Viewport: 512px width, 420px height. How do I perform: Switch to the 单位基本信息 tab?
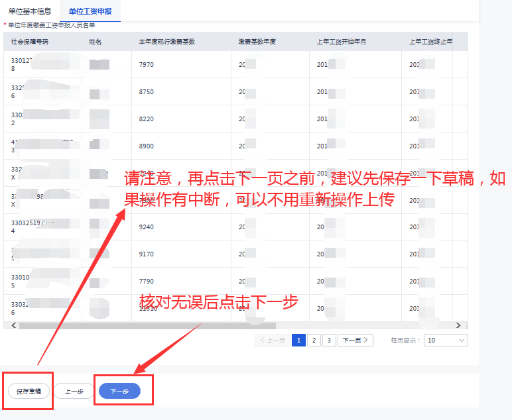coord(30,11)
